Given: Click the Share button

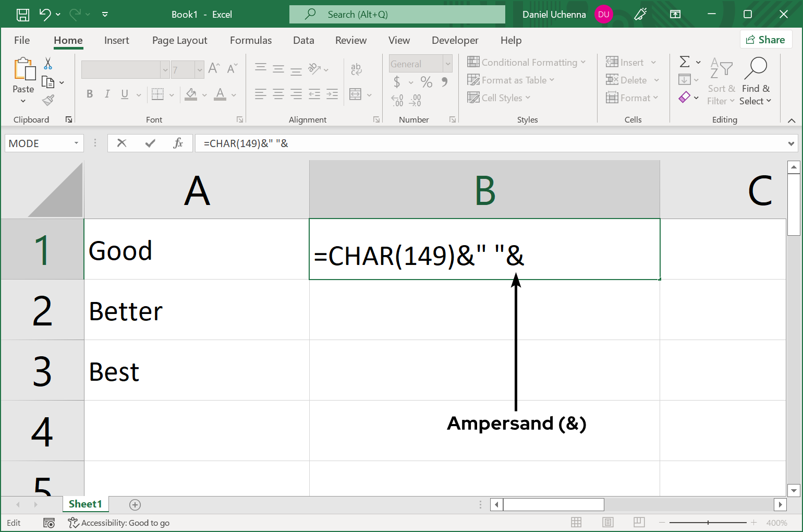Looking at the screenshot, I should [x=765, y=40].
